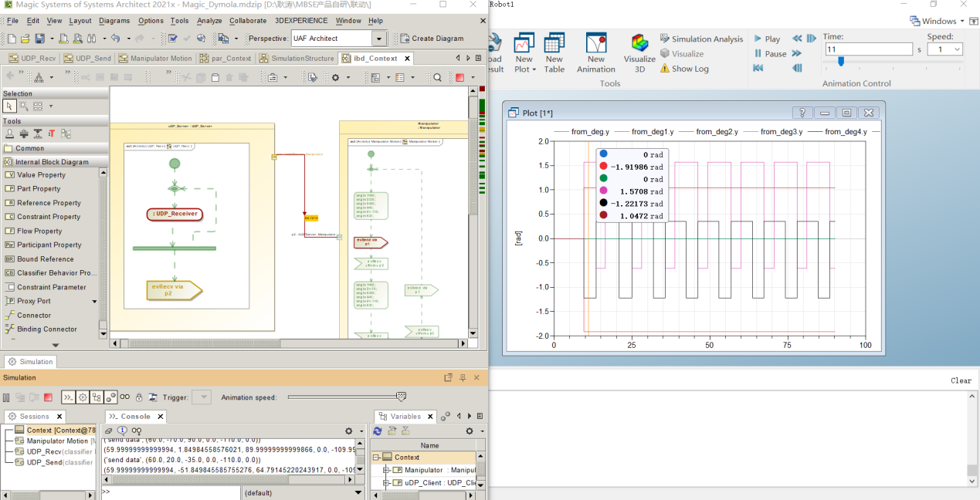
Task: Select the arrow selection tool
Action: point(10,106)
